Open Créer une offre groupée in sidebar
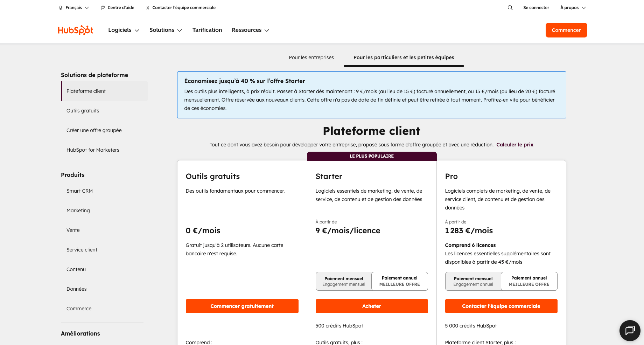This screenshot has width=644, height=345. click(x=94, y=130)
